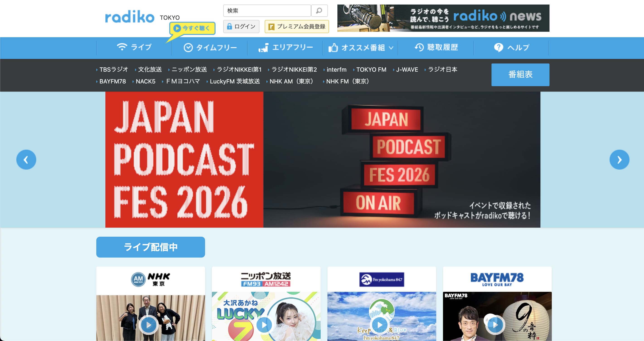Open the ヘルプ tab

pyautogui.click(x=511, y=47)
